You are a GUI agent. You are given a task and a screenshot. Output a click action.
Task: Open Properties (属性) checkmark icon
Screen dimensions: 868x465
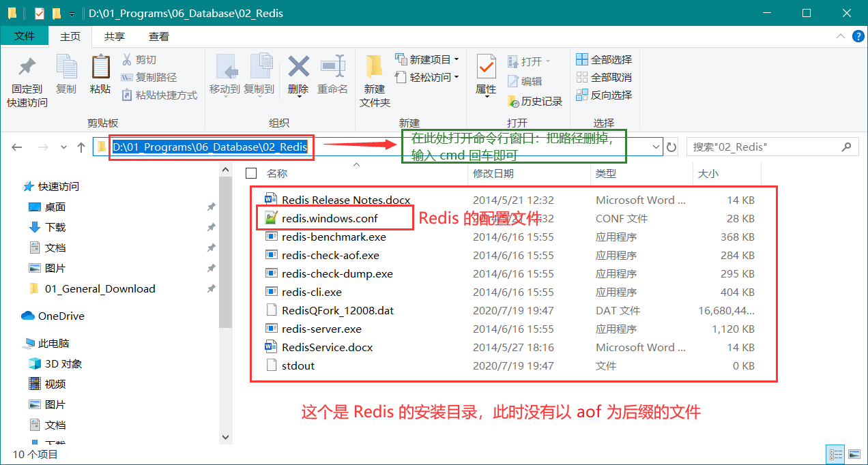tap(486, 68)
